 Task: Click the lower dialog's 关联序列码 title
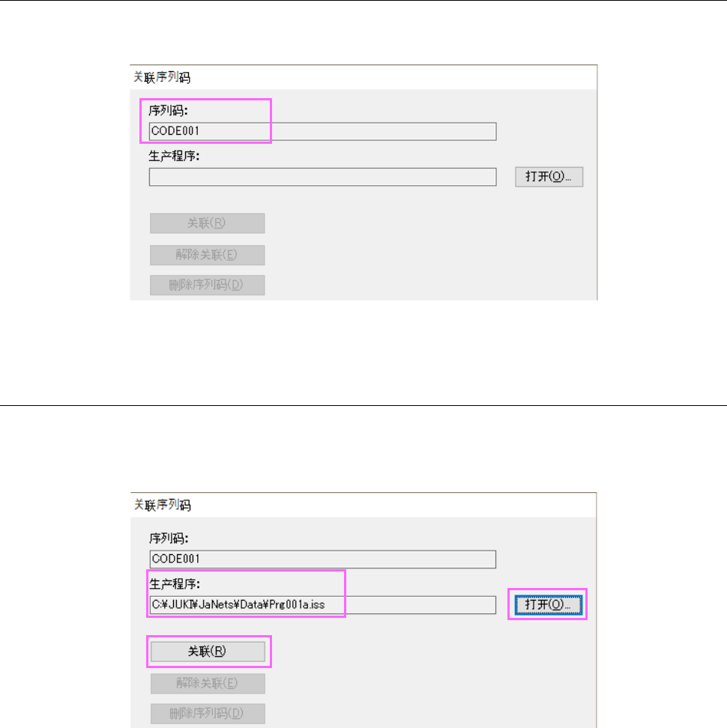[162, 506]
